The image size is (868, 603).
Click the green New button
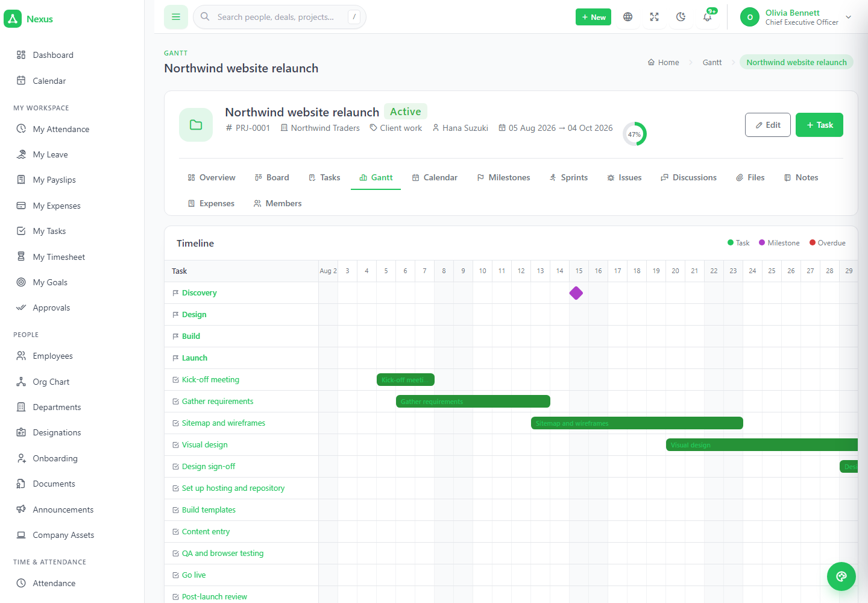tap(593, 17)
